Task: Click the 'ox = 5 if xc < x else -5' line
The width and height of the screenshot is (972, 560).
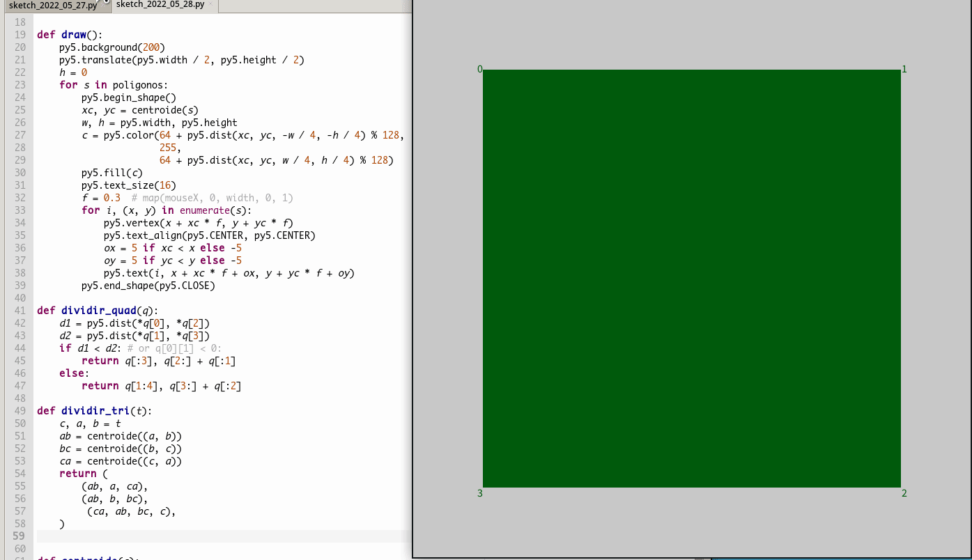Action: (x=173, y=248)
